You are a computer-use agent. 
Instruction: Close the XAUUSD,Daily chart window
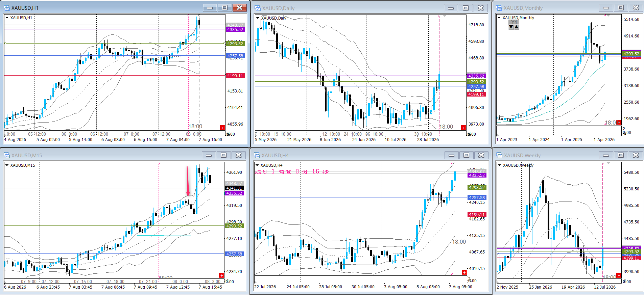coord(480,8)
